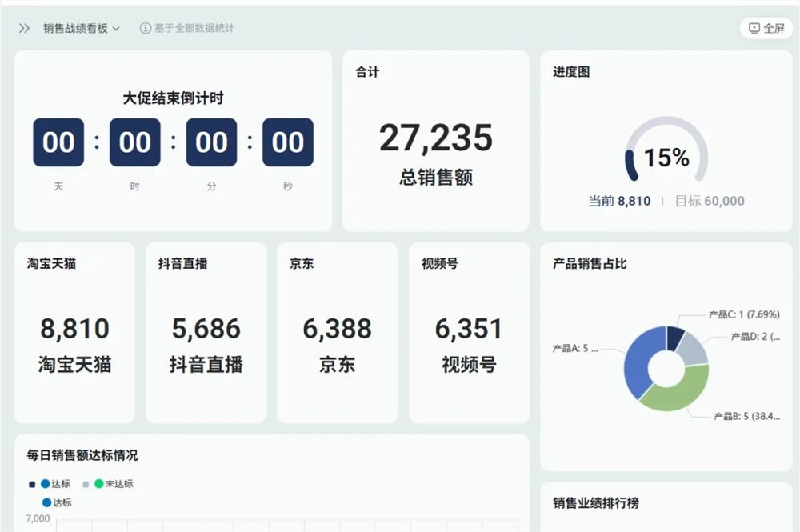Image resolution: width=800 pixels, height=532 pixels.
Task: Click the 视频号 sales card
Action: coord(468,331)
